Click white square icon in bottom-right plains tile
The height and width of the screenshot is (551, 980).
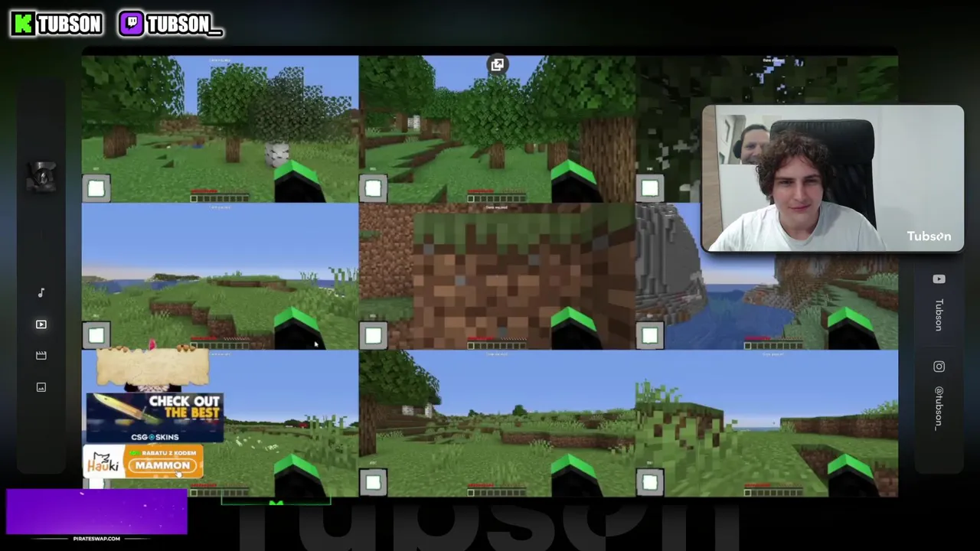coord(649,482)
